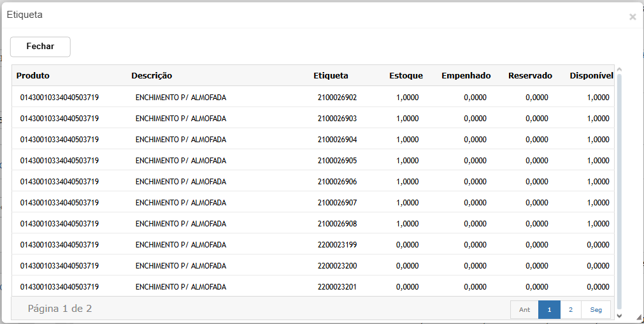Sort by Descrição column header
644x324 pixels.
pos(152,75)
